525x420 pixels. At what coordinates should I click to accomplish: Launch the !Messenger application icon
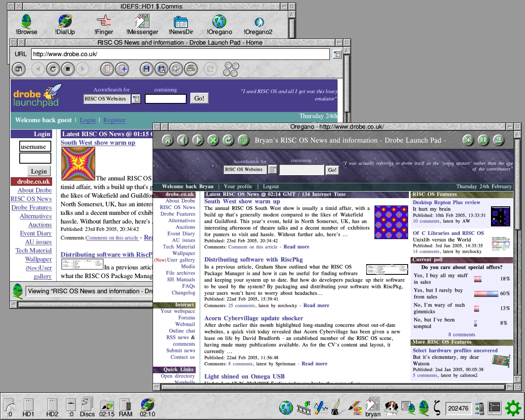coord(142,24)
